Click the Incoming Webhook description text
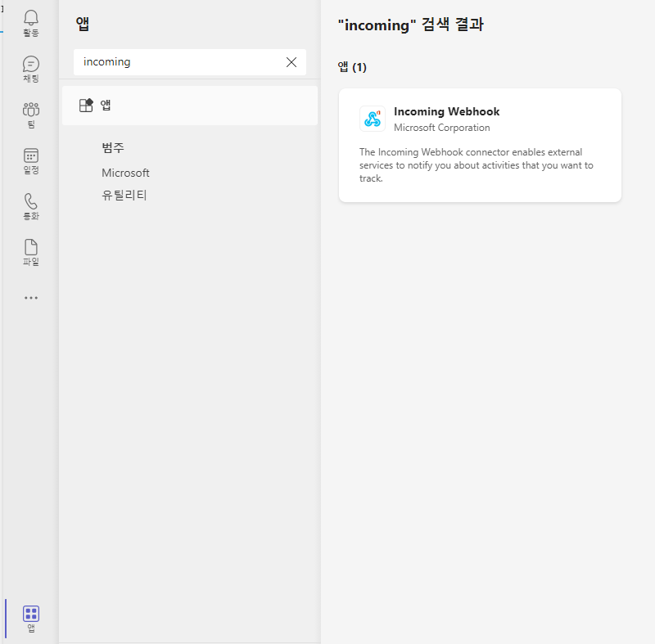The width and height of the screenshot is (655, 644). click(477, 165)
